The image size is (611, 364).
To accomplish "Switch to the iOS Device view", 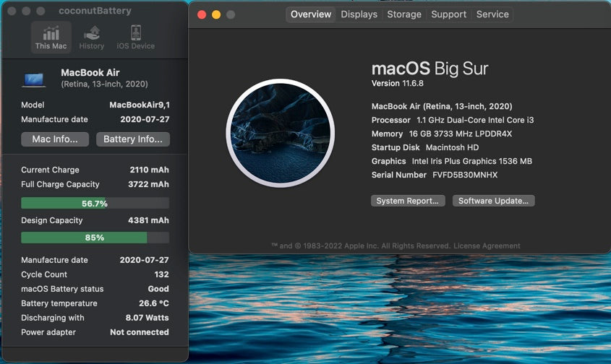I will pos(136,38).
